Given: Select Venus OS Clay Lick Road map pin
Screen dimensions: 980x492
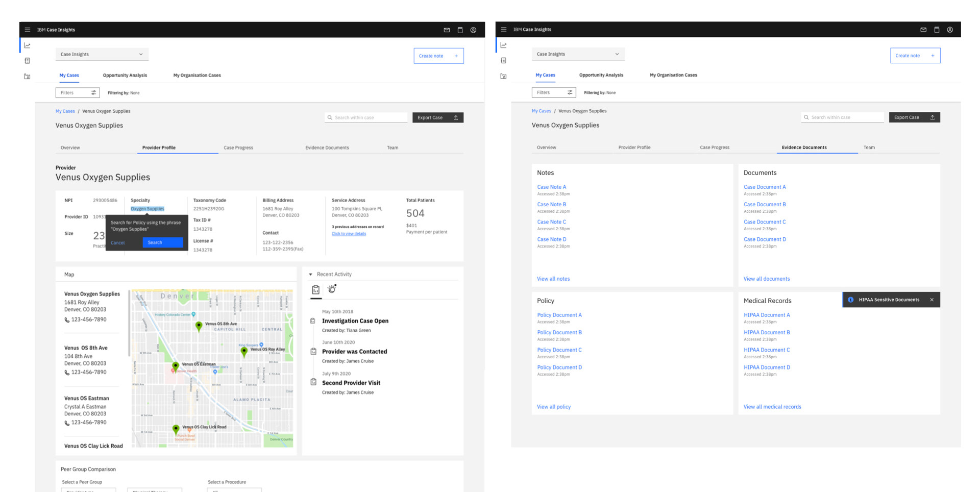Looking at the screenshot, I should click(x=176, y=429).
